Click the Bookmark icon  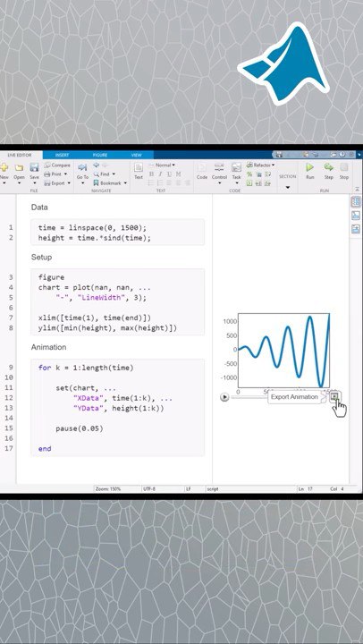96,183
